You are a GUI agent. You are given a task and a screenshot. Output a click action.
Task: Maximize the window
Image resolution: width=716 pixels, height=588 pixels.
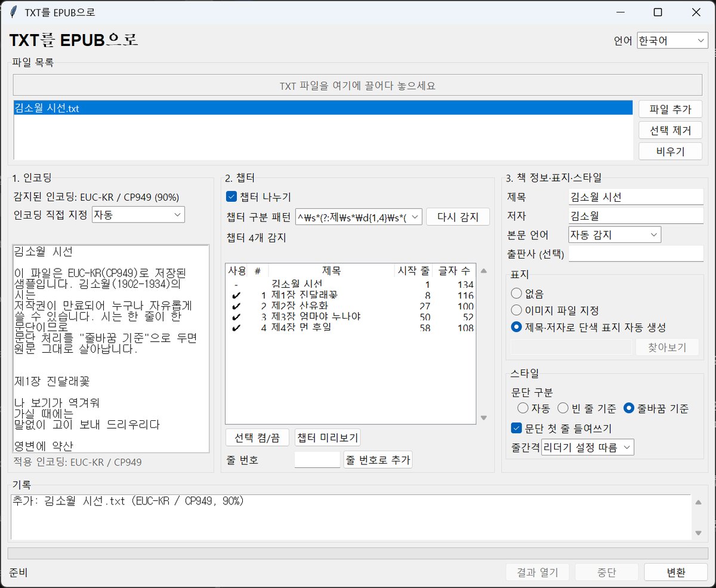pos(658,12)
